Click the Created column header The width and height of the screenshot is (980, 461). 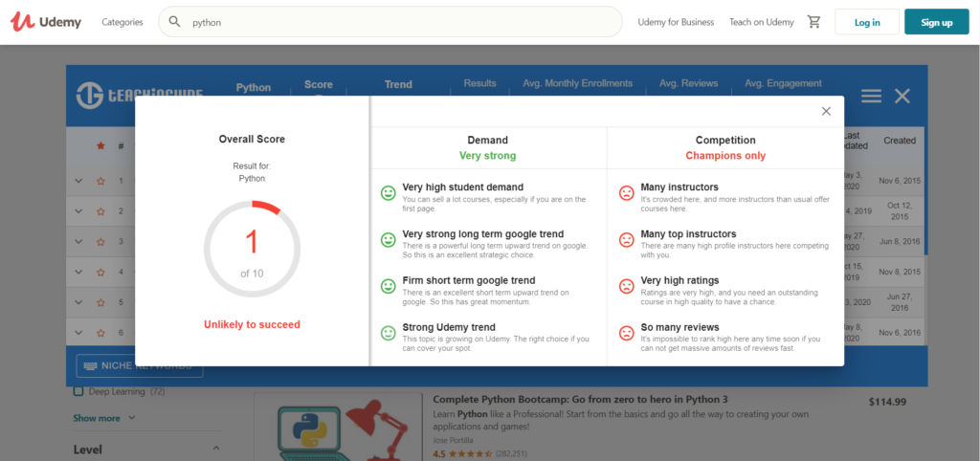point(900,141)
